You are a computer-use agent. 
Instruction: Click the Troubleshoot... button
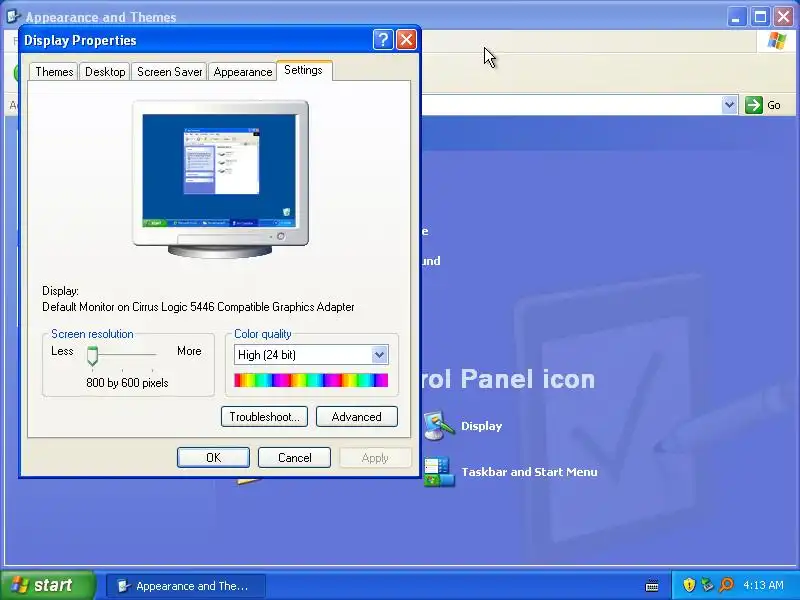pos(264,417)
